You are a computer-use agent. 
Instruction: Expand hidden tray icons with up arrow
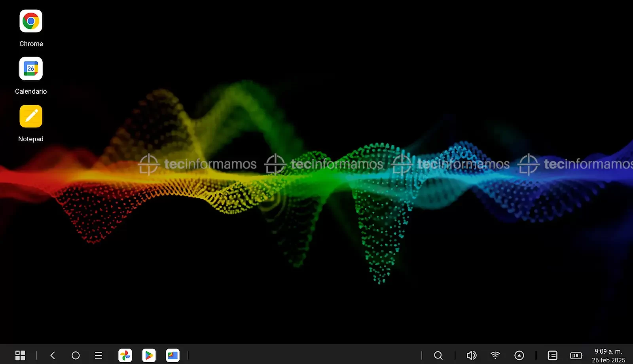pos(519,355)
